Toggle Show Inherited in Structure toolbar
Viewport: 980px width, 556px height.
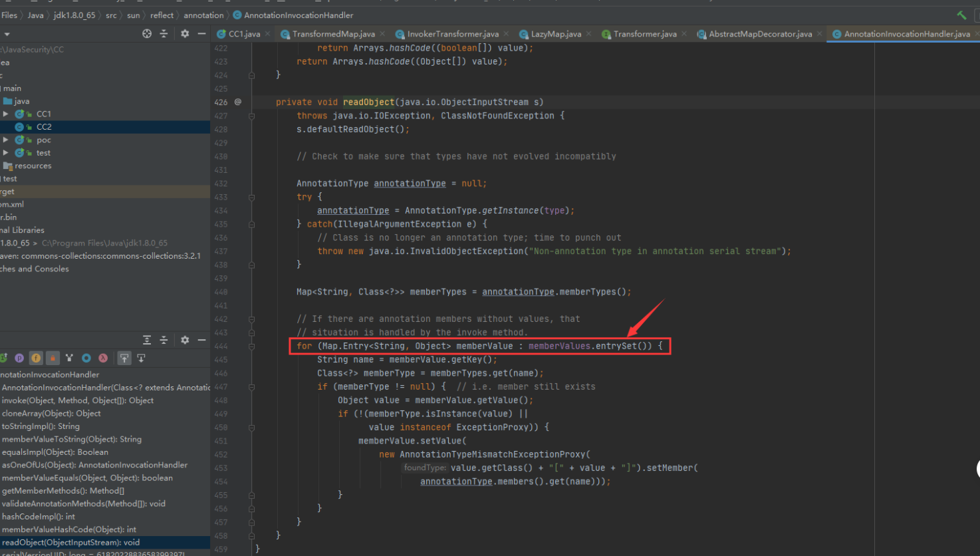click(3, 358)
